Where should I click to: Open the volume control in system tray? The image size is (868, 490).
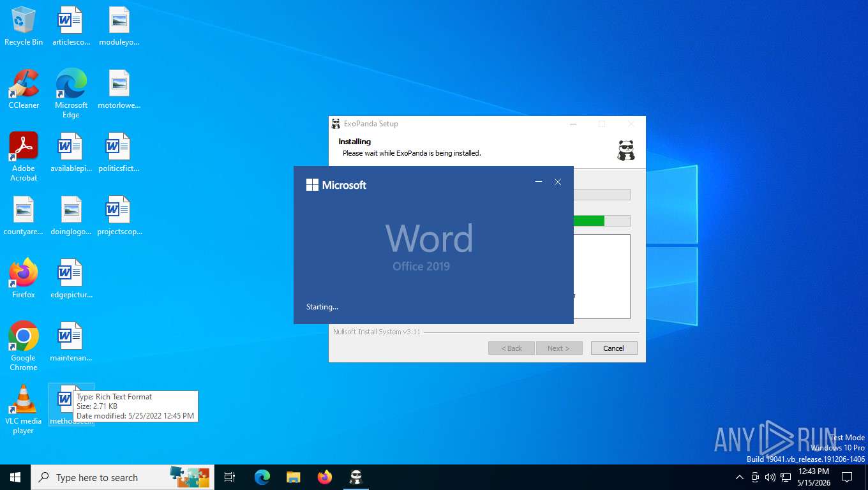(x=770, y=477)
